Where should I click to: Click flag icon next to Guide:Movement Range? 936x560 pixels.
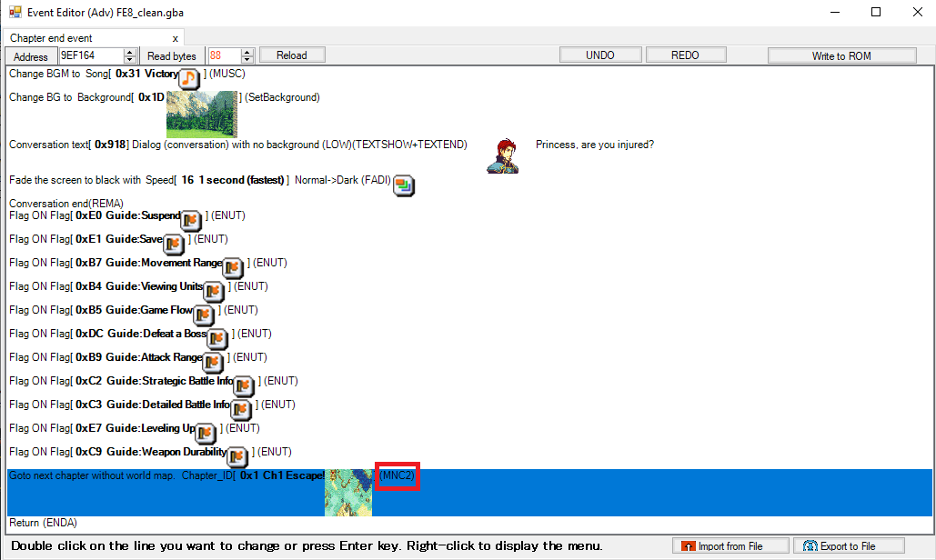(233, 267)
